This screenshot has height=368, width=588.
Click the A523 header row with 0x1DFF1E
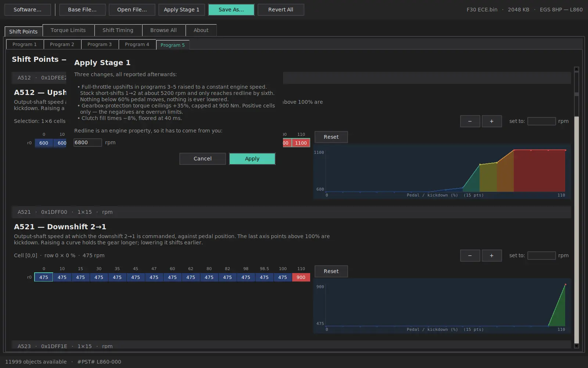click(x=291, y=345)
